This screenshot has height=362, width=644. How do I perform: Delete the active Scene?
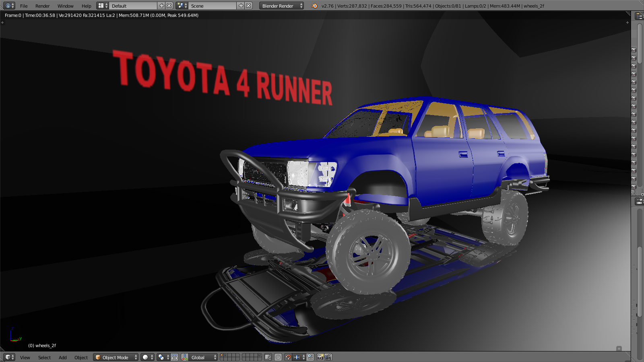(249, 6)
